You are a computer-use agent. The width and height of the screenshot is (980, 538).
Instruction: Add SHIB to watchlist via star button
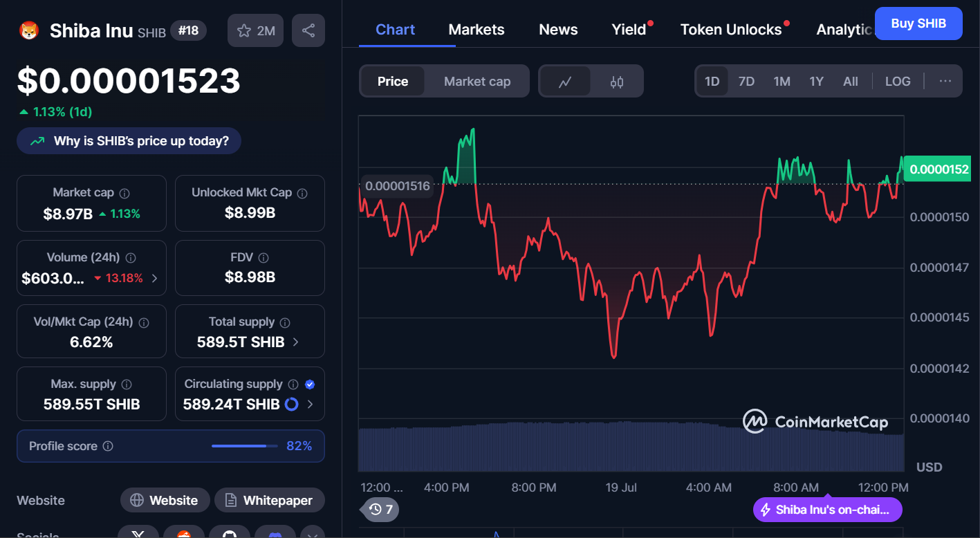coord(255,30)
